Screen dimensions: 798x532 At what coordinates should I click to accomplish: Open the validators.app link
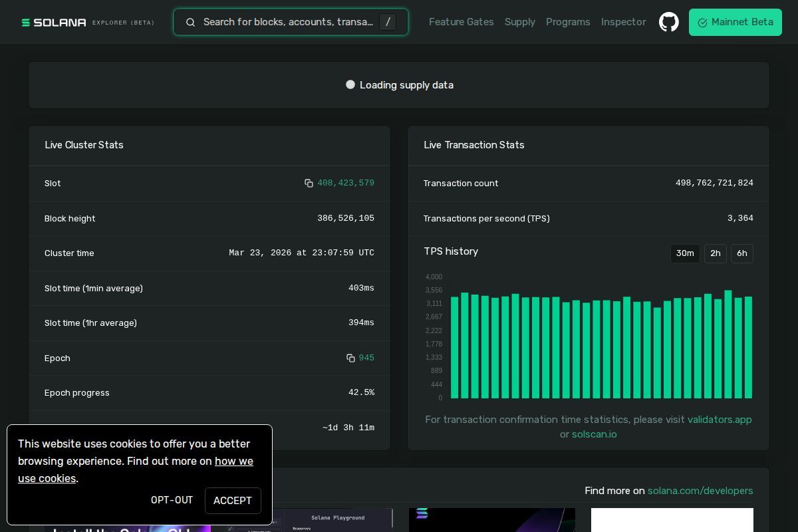719,420
